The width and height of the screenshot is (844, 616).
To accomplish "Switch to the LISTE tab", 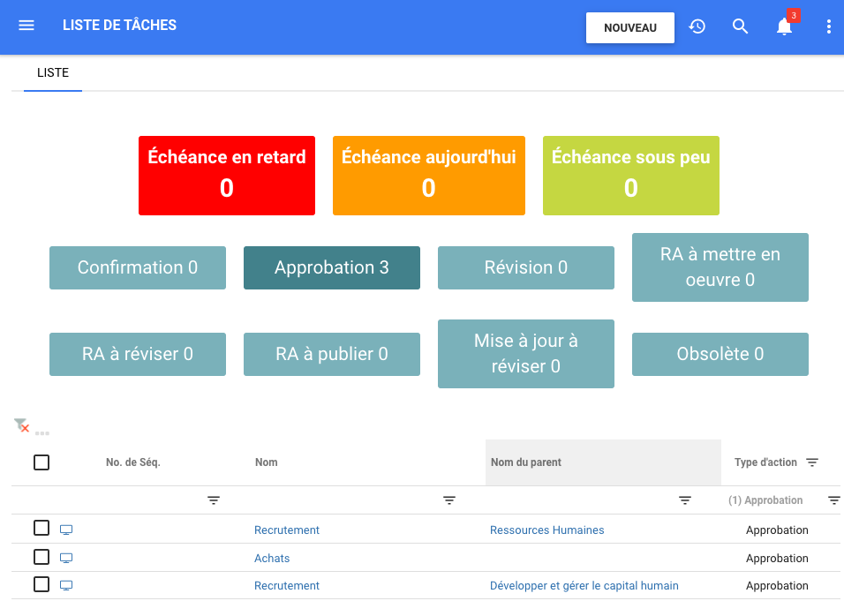I will [53, 73].
